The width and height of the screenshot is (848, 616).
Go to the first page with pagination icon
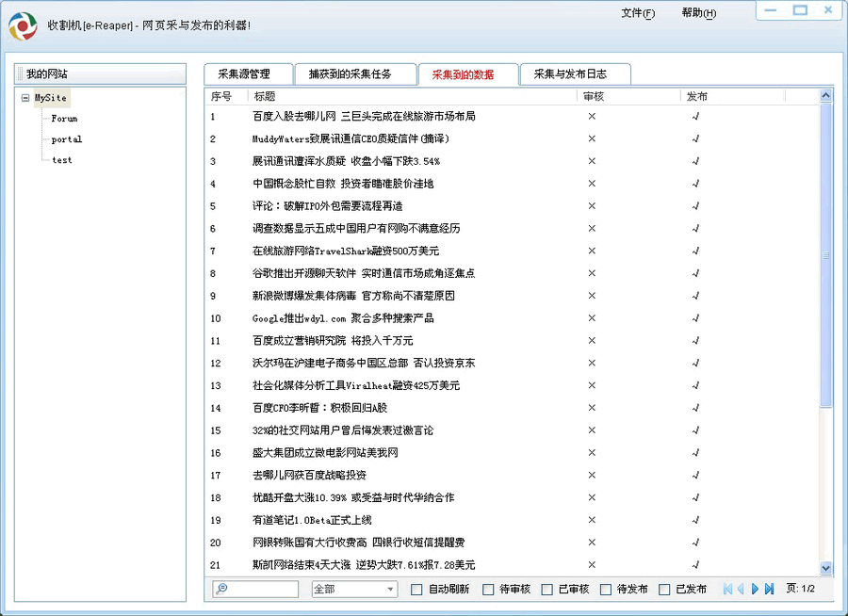pyautogui.click(x=727, y=589)
